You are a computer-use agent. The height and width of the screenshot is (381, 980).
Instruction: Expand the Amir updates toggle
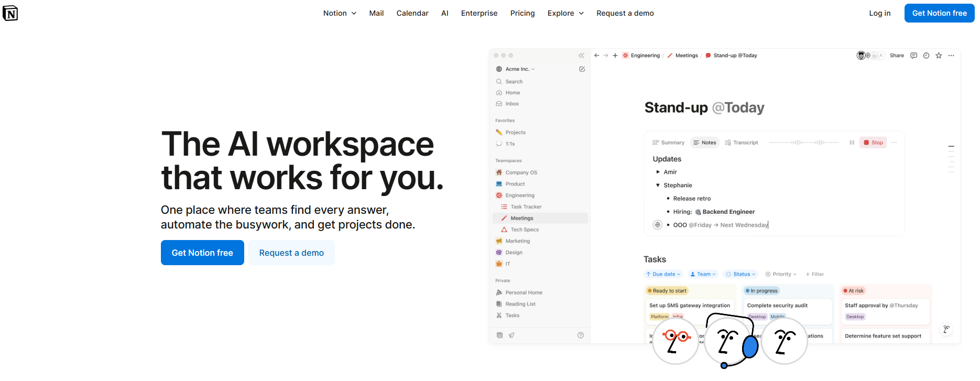click(x=658, y=172)
